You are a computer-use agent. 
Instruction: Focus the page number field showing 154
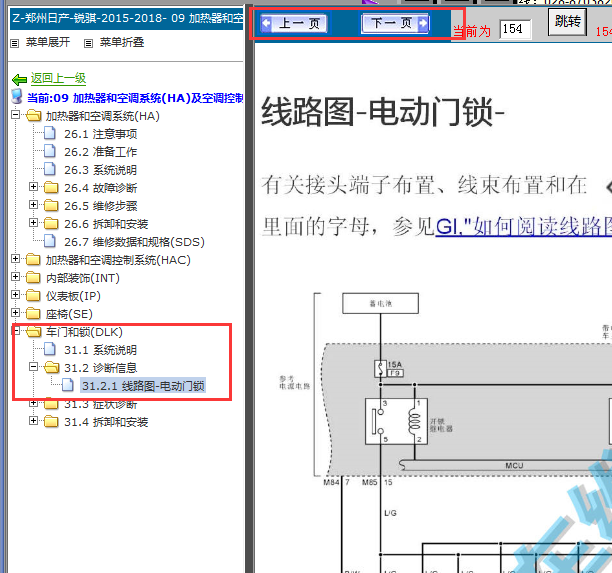515,29
